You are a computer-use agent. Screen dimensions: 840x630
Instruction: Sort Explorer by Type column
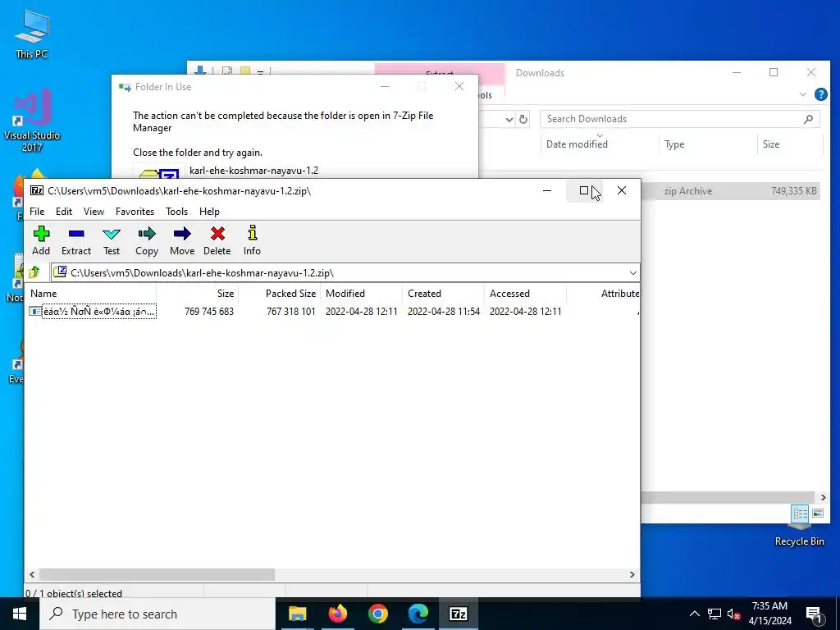pyautogui.click(x=707, y=144)
